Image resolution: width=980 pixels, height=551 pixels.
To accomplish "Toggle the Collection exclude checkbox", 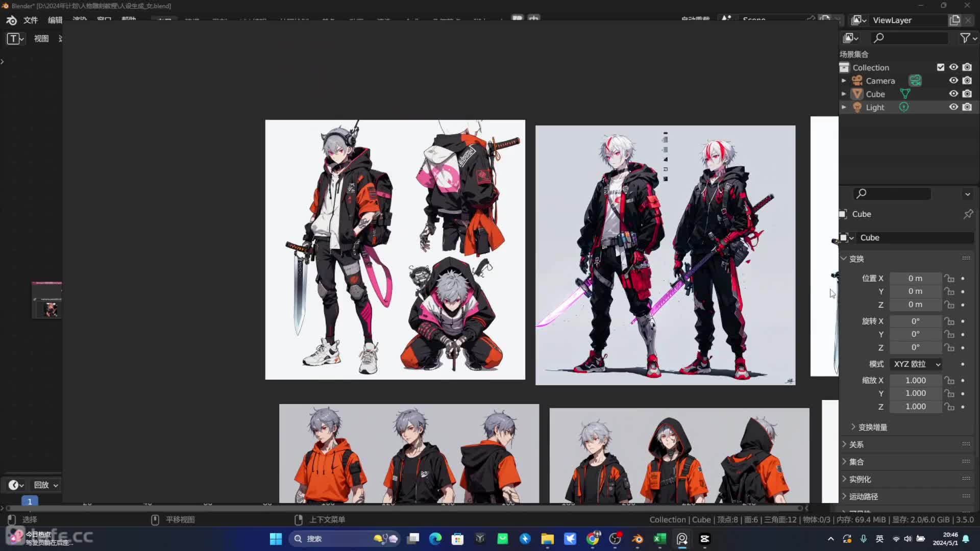I will coord(941,67).
